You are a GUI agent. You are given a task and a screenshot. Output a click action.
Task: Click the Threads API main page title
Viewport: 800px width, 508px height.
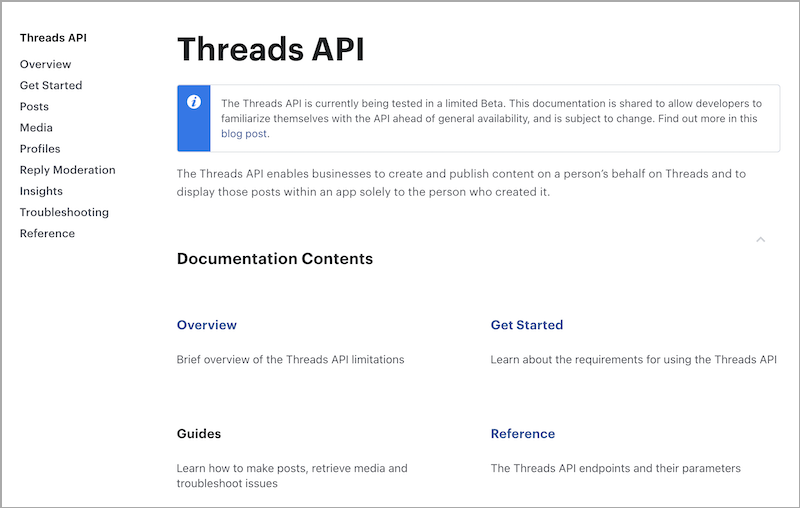point(270,49)
